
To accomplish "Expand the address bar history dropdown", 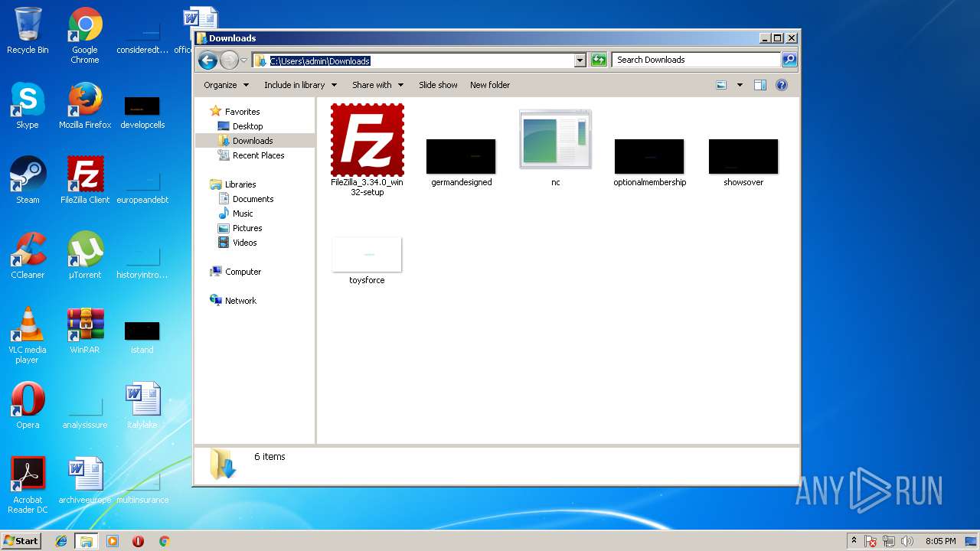I will coord(580,60).
